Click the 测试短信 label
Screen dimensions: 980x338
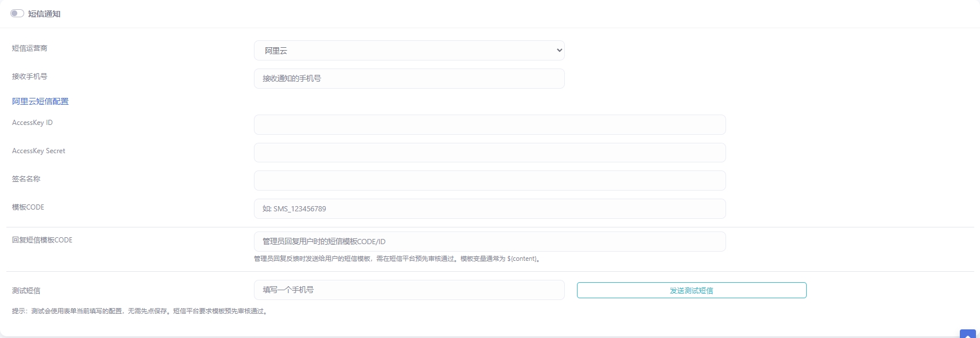coord(26,291)
